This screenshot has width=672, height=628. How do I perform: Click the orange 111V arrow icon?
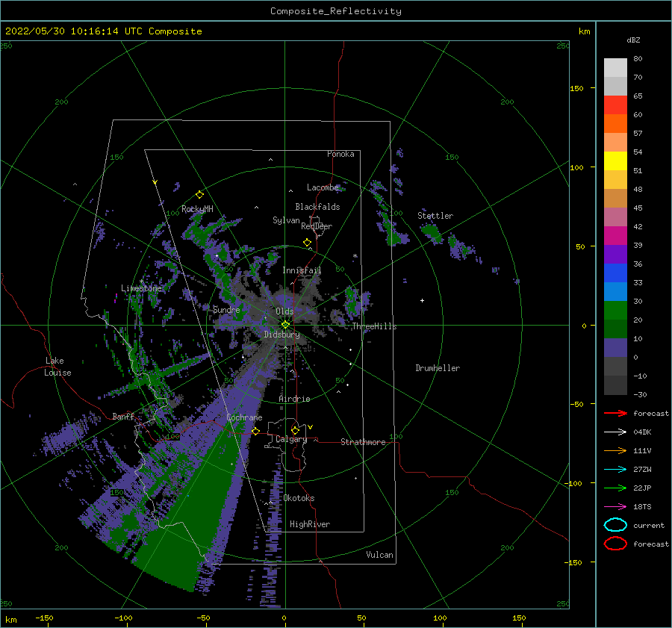(615, 450)
